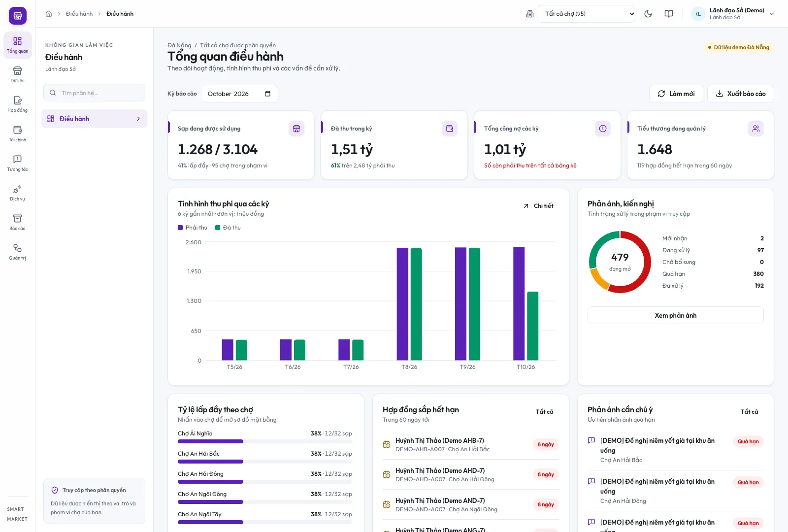Viewport: 788px width, 532px height.
Task: Open the Quản trị sidebar icon
Action: (x=17, y=252)
